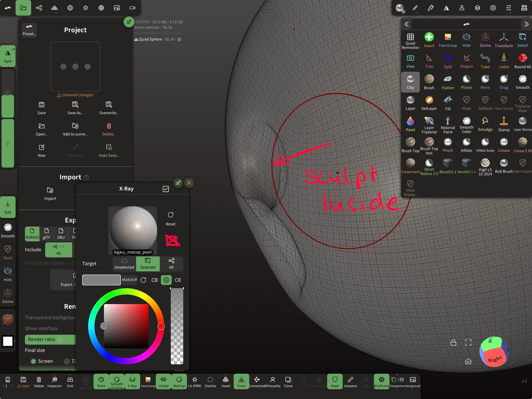This screenshot has width=532, height=399.
Task: Select the Crease brush tool
Action: coord(503,145)
